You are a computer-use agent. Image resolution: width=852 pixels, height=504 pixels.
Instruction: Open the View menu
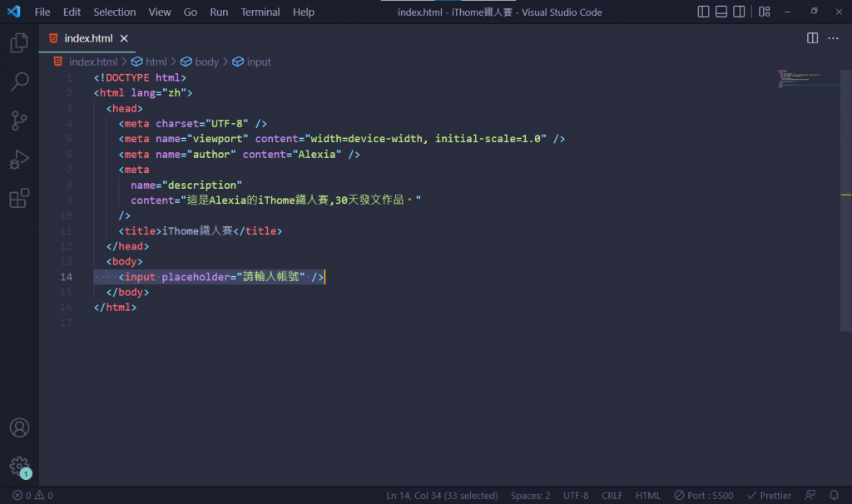[x=160, y=12]
